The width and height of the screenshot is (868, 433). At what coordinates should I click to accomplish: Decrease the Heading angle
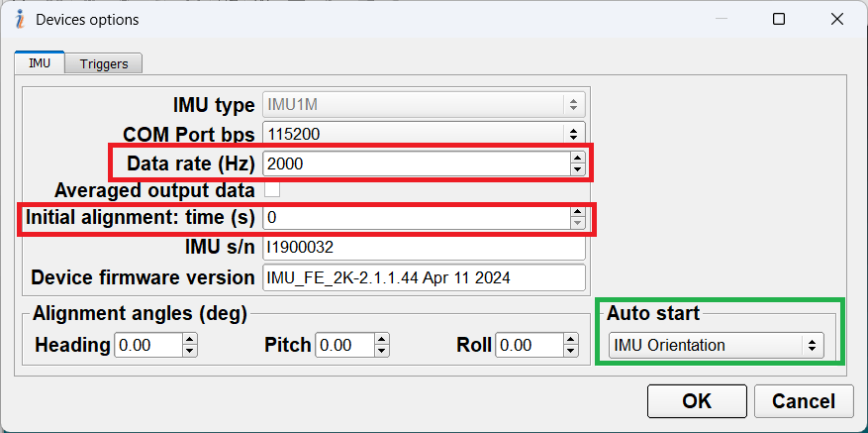click(190, 351)
